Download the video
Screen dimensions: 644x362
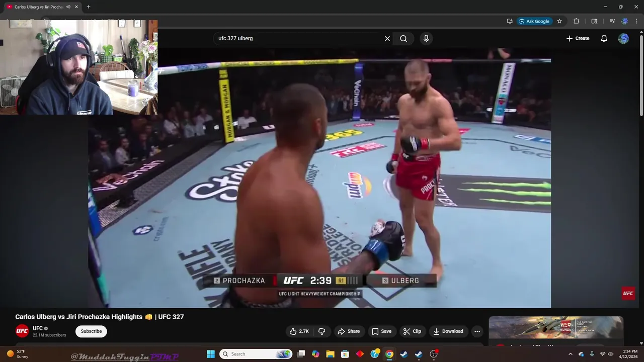click(448, 331)
